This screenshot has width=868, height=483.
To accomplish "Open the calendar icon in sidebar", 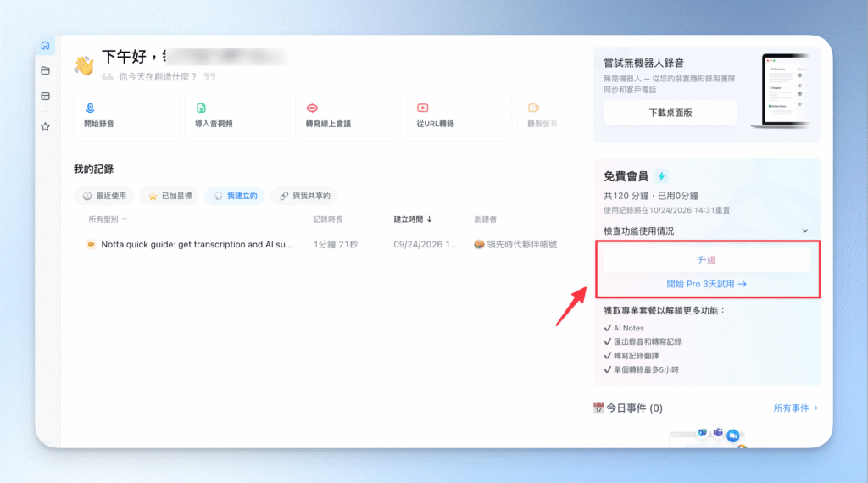I will click(46, 96).
